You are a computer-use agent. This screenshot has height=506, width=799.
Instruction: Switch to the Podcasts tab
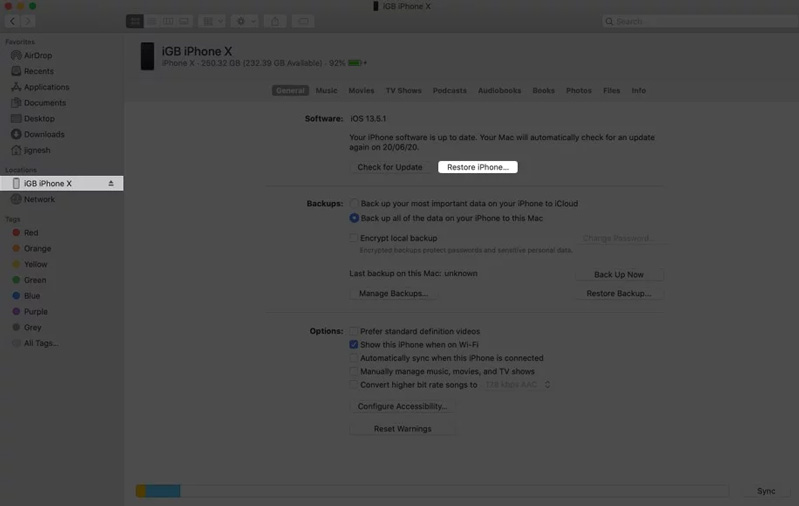click(x=449, y=90)
